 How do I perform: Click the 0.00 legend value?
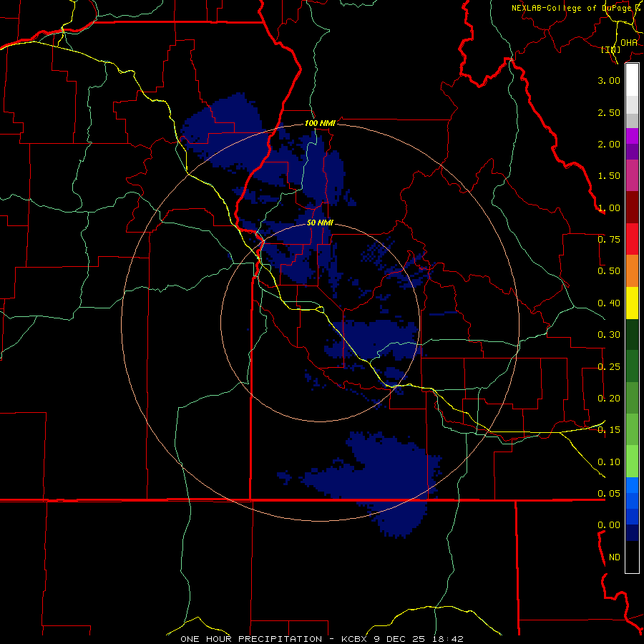[x=609, y=525]
